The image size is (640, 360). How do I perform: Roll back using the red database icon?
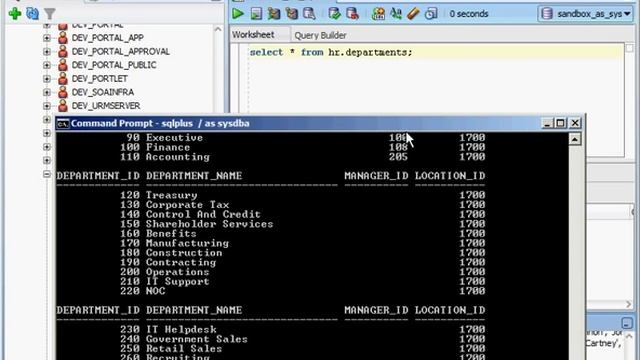(352, 14)
